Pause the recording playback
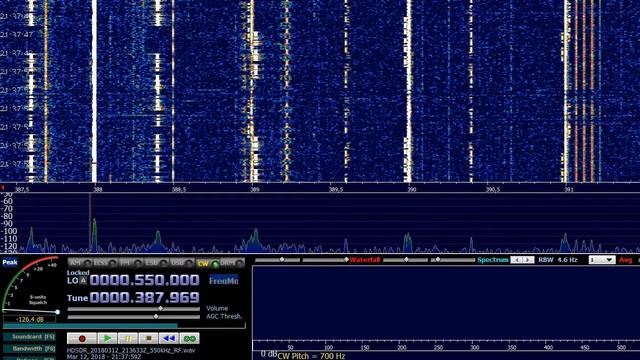The width and height of the screenshot is (640, 360). tap(128, 338)
